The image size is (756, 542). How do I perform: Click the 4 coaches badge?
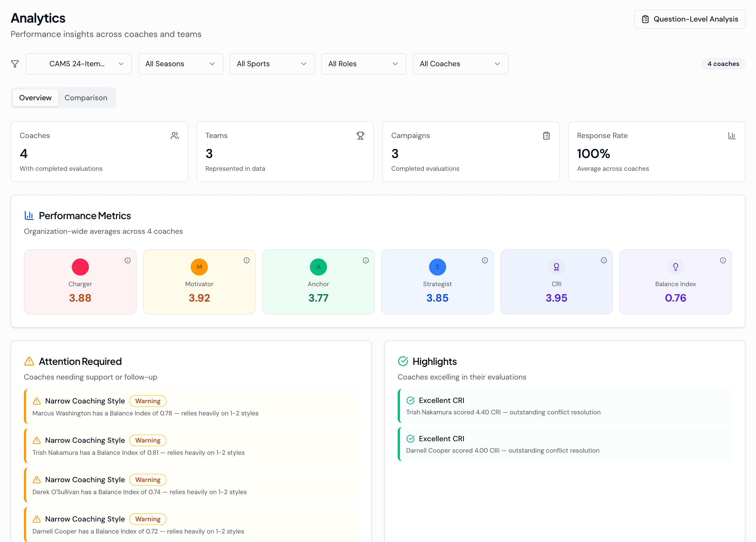coord(723,64)
